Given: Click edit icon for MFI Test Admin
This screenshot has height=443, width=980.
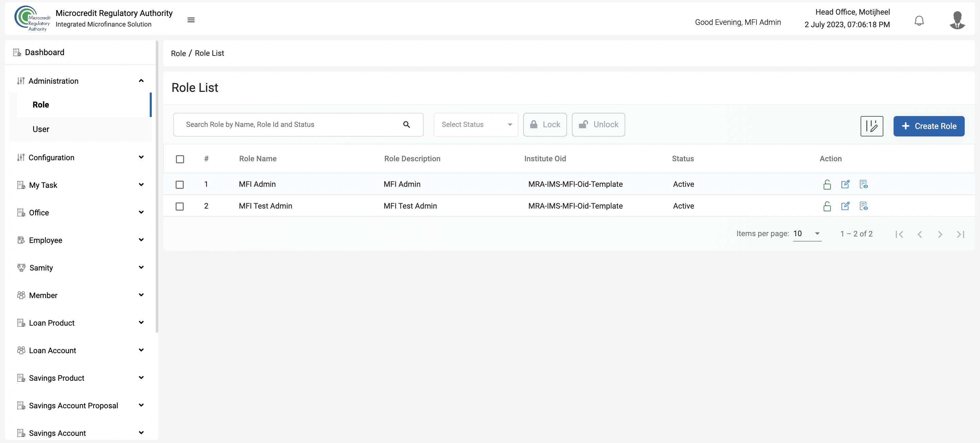Looking at the screenshot, I should click(845, 206).
